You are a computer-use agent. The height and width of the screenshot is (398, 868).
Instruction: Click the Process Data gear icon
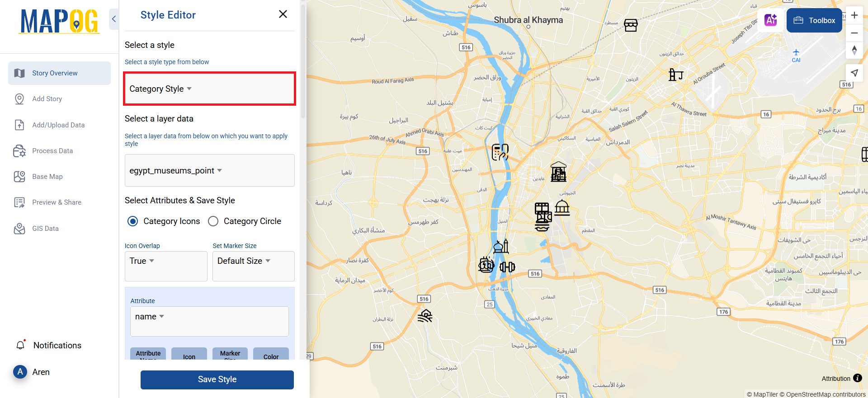[x=19, y=151]
